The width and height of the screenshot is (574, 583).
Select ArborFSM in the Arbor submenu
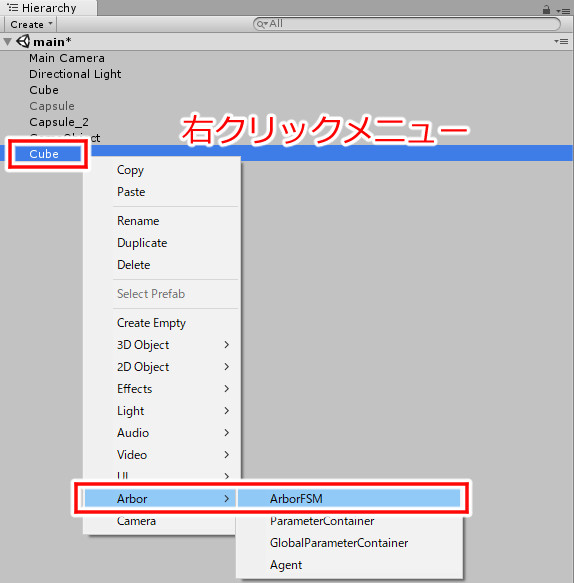coord(349,498)
